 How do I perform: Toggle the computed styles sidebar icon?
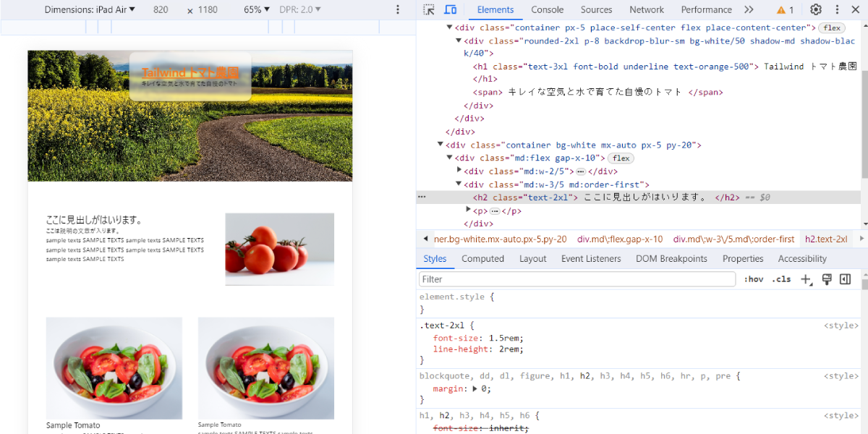(x=845, y=279)
